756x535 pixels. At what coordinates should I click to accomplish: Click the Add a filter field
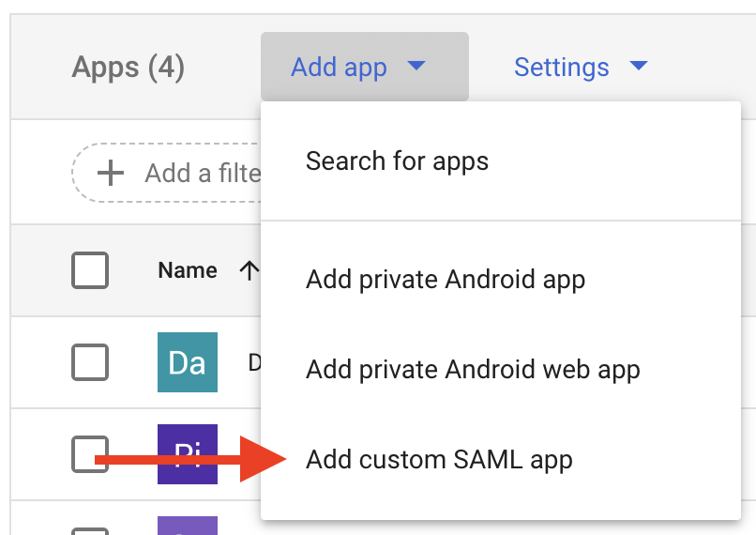(x=167, y=173)
